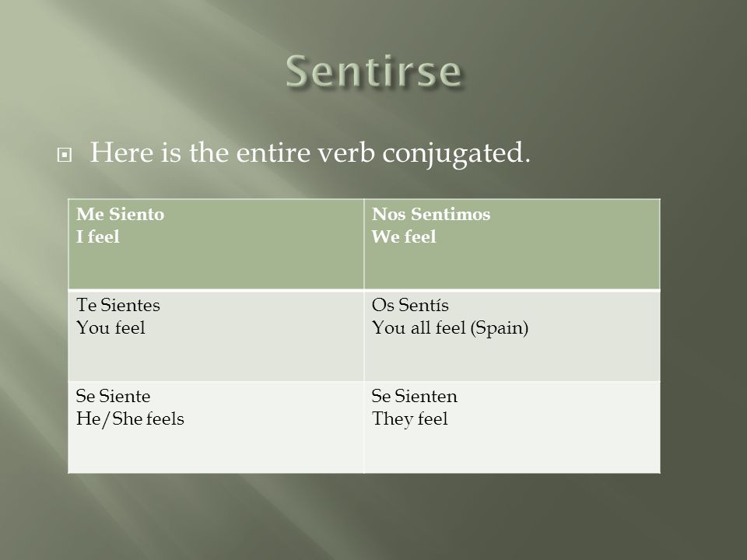The image size is (747, 560).
Task: Select the 'Os Sentís' cell
Action: click(x=512, y=335)
